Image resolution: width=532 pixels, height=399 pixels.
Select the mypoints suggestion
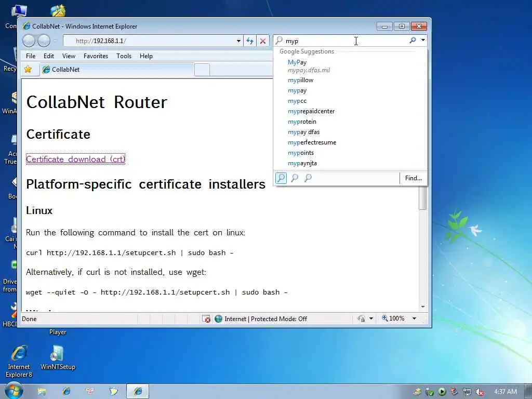pos(350,153)
